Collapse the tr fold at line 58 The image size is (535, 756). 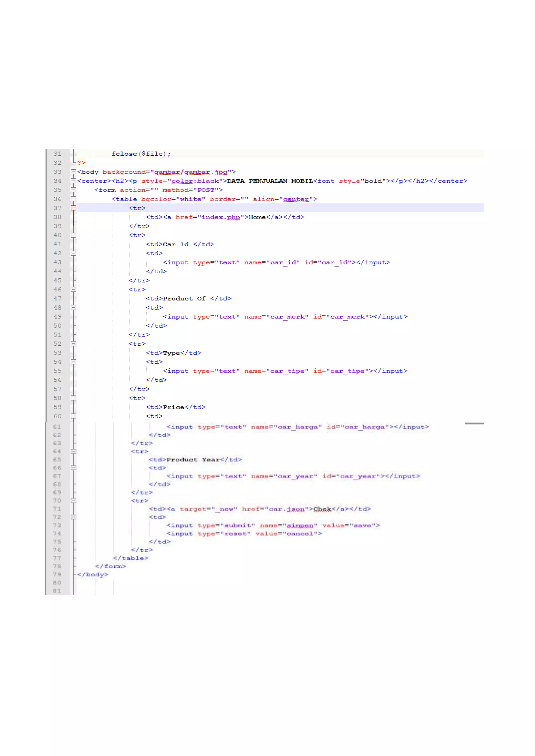coord(73,398)
